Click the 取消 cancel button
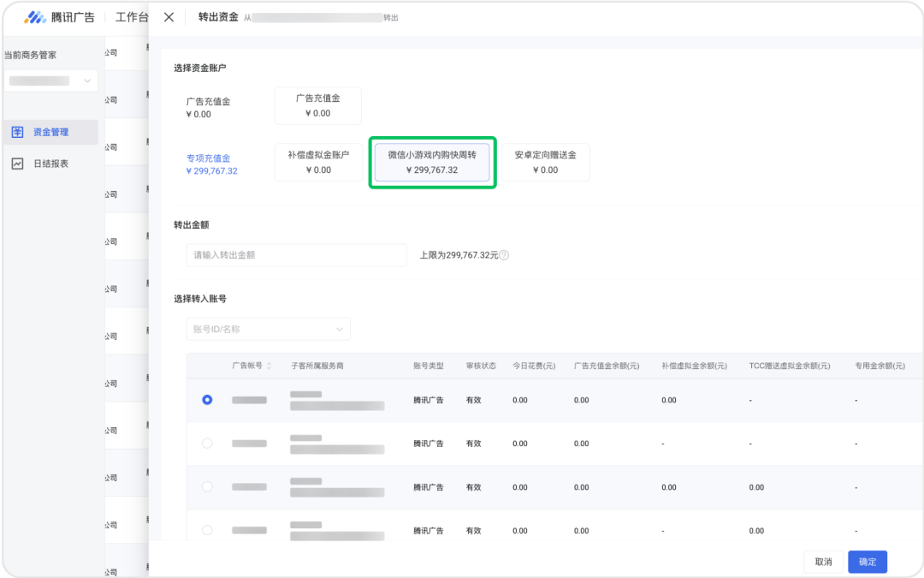The height and width of the screenshot is (578, 924). coord(822,561)
